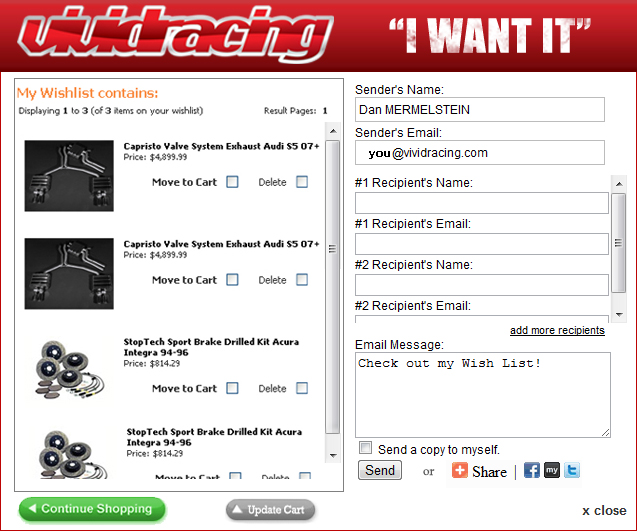The width and height of the screenshot is (637, 531).
Task: Click recipients list scroll down arrow
Action: (x=619, y=314)
